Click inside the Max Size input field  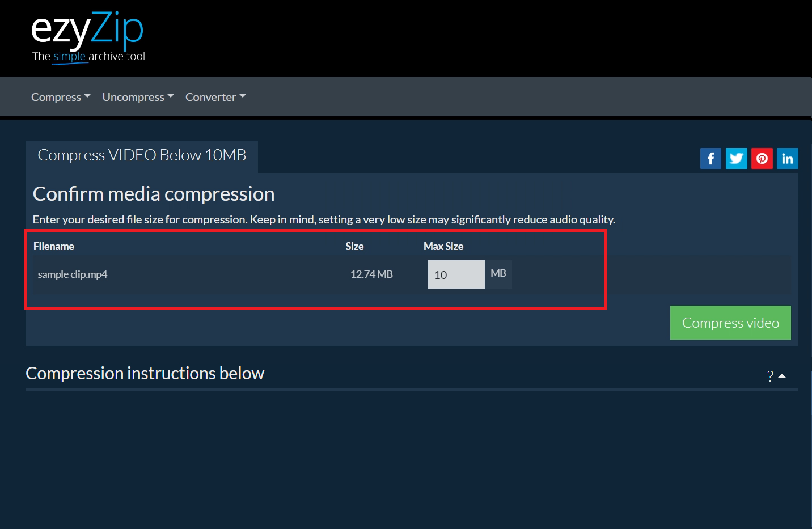(456, 274)
